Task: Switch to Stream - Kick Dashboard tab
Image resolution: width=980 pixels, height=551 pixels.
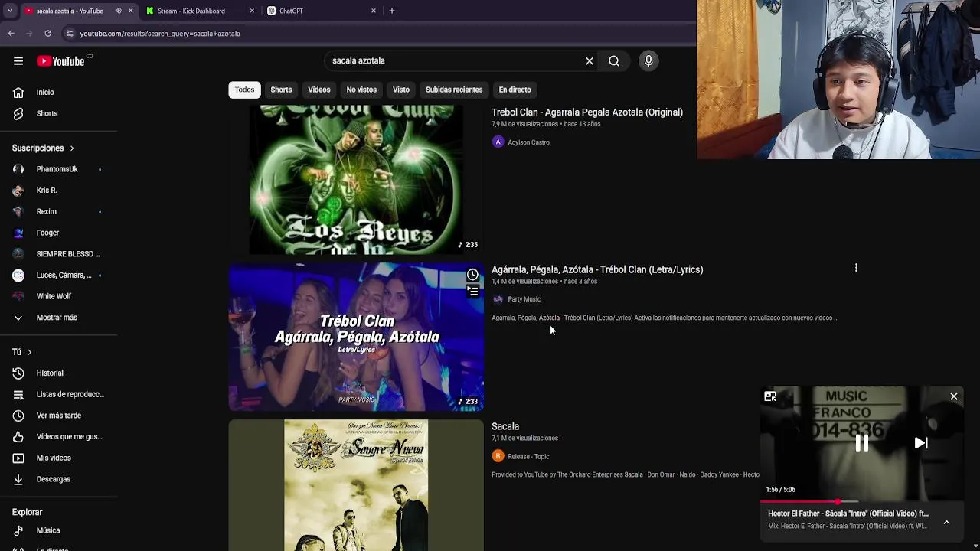Action: (191, 11)
